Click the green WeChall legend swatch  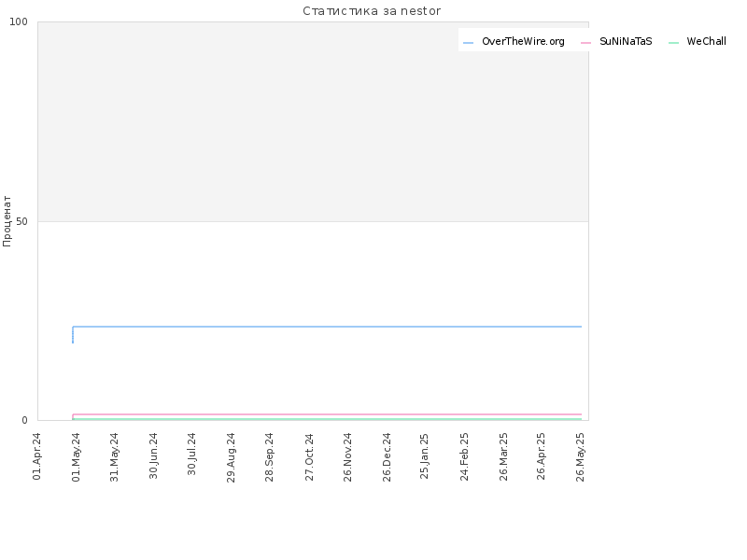click(673, 43)
